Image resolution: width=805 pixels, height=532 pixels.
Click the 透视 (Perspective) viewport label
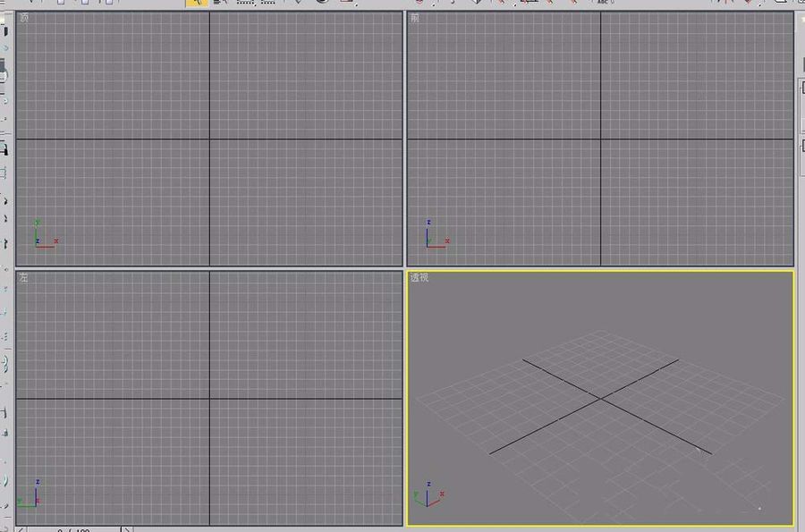coord(419,277)
